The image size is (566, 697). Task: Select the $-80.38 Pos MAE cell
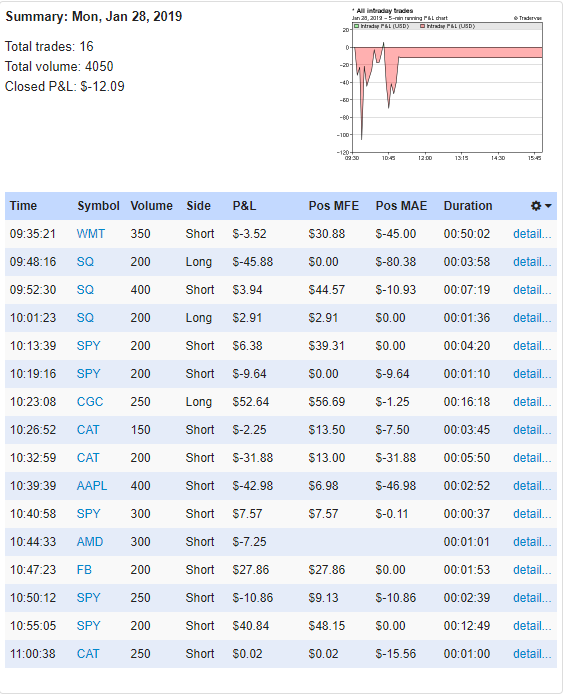click(x=396, y=262)
